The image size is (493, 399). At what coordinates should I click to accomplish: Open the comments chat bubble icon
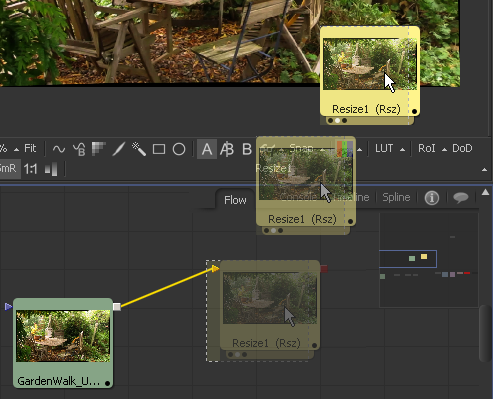461,198
